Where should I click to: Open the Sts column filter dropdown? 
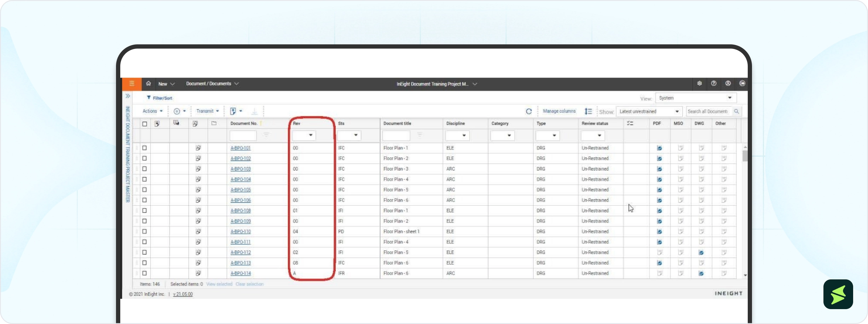[x=349, y=135]
